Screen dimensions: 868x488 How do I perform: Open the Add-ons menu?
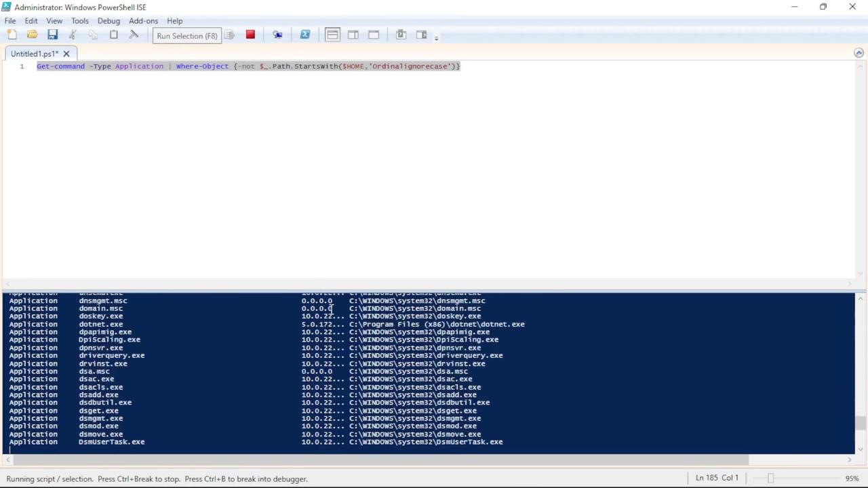pyautogui.click(x=143, y=20)
